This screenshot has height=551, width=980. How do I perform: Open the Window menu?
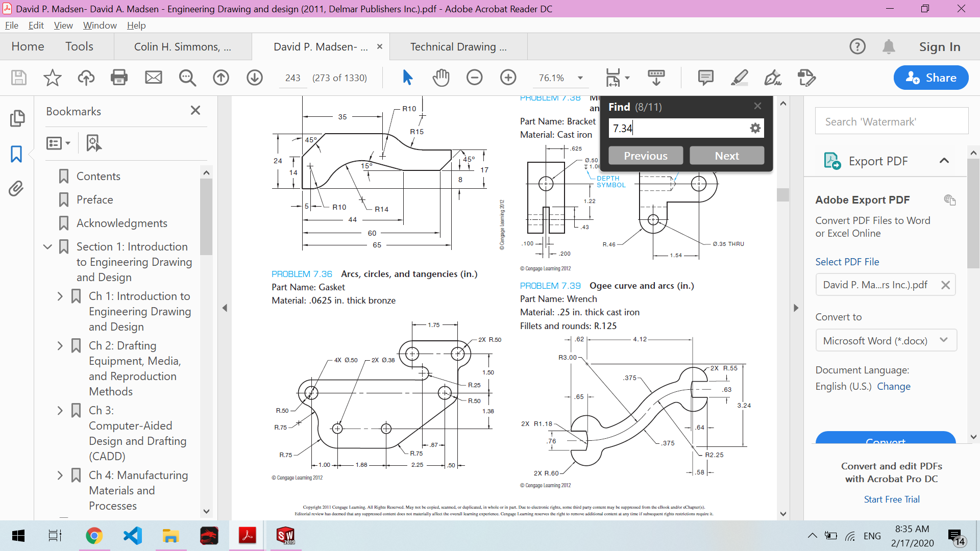tap(100, 25)
